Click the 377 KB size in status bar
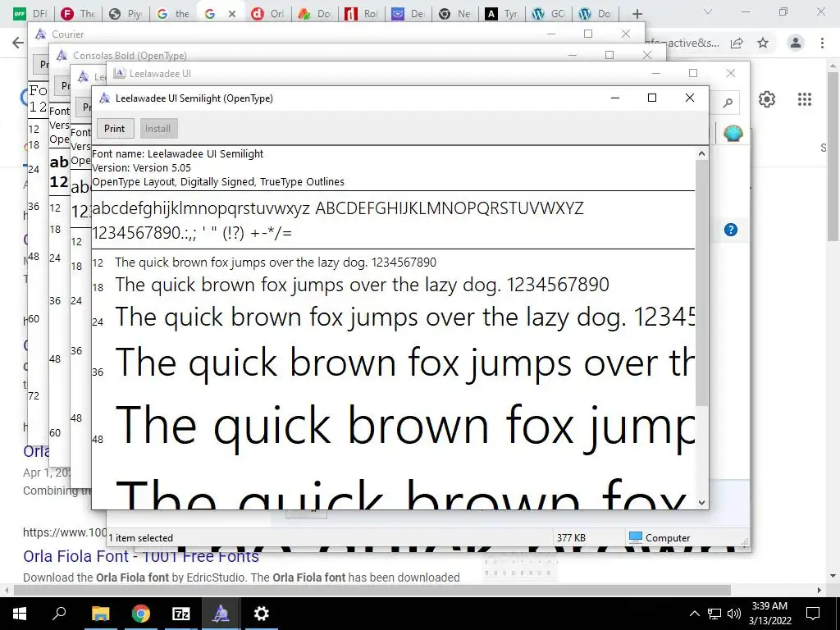The width and height of the screenshot is (840, 630). (x=571, y=537)
